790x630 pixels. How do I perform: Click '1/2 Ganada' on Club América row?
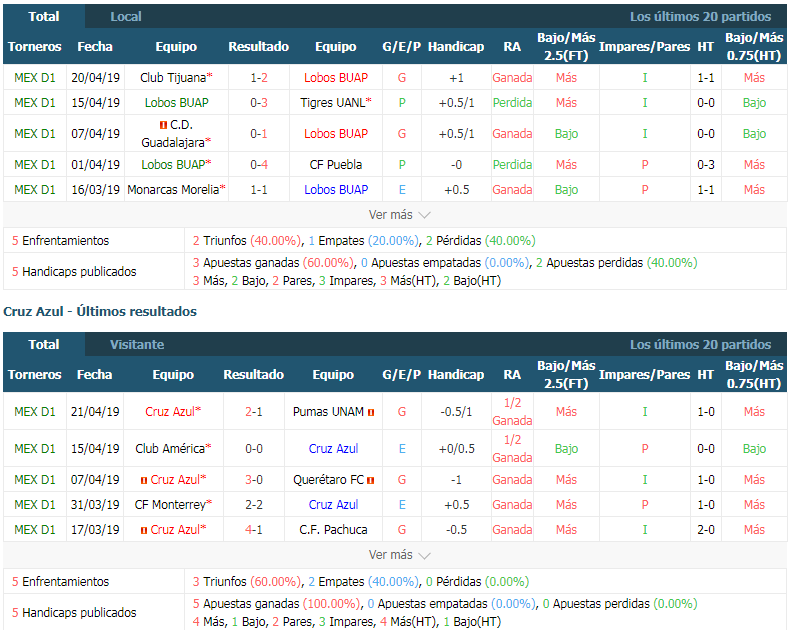coord(512,449)
